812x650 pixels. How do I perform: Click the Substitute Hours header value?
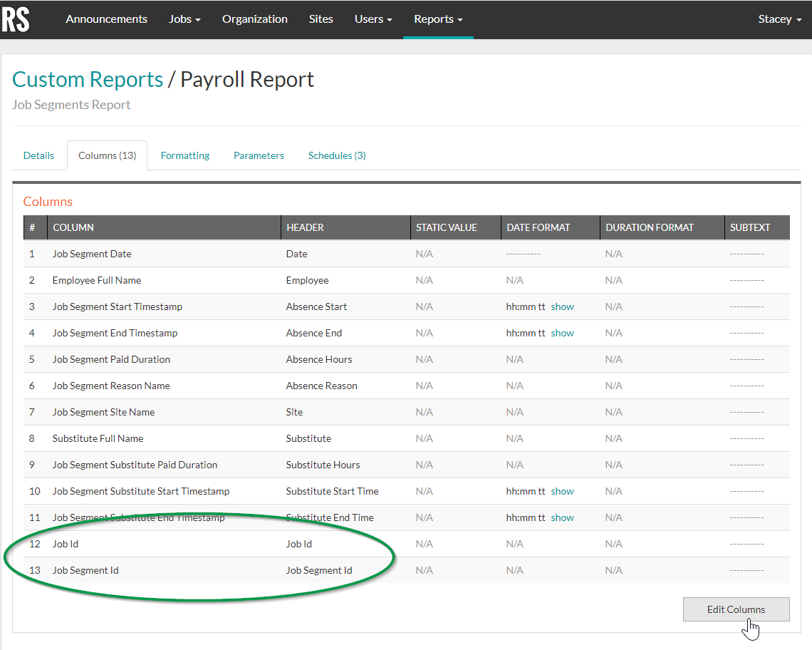[x=323, y=465]
